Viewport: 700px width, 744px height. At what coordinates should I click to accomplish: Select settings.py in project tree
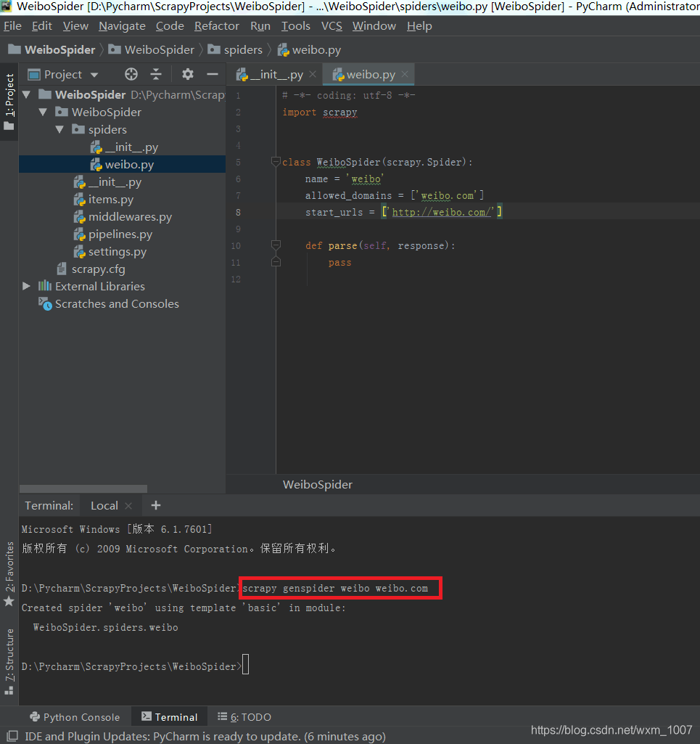(110, 251)
